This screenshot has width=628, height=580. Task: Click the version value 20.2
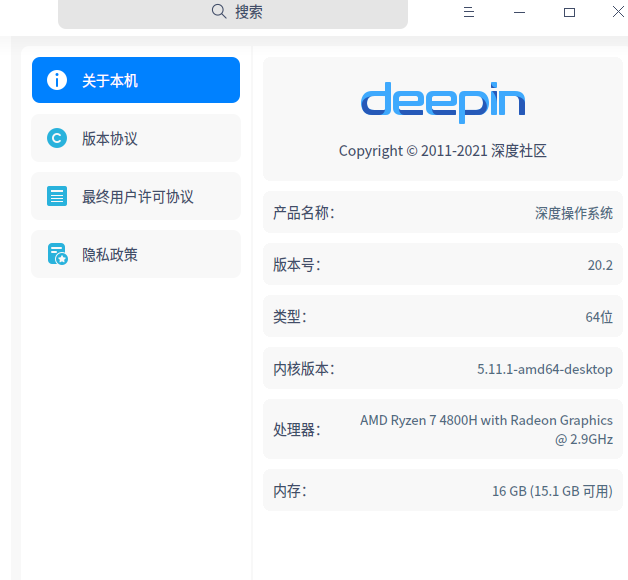(600, 265)
